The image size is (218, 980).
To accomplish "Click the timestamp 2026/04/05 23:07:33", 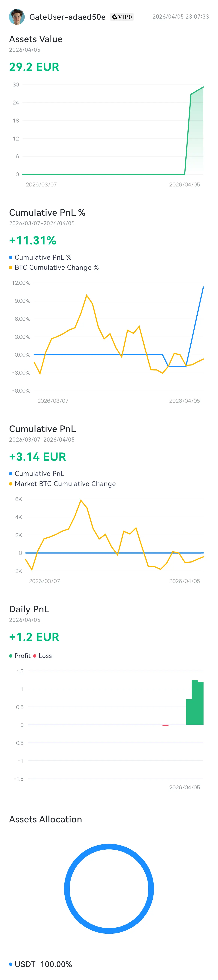I will (181, 17).
